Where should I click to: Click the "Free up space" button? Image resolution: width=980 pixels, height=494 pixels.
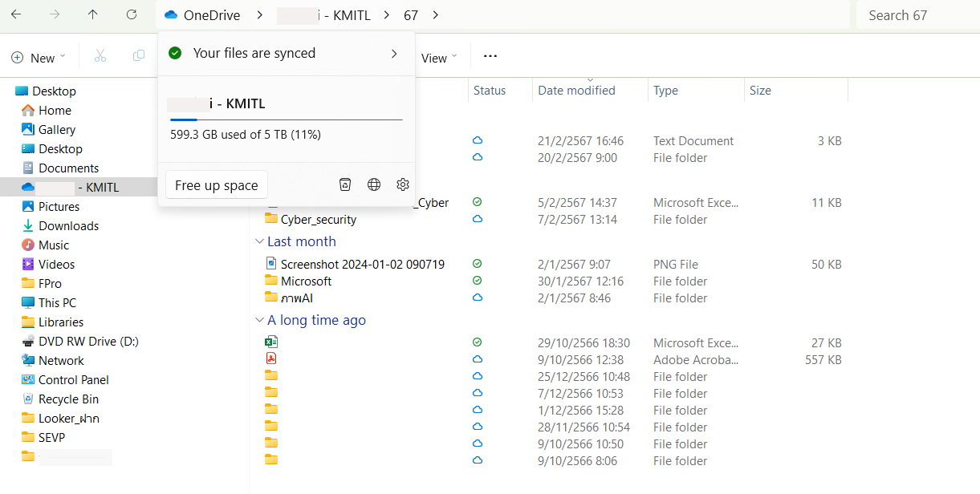pyautogui.click(x=217, y=185)
